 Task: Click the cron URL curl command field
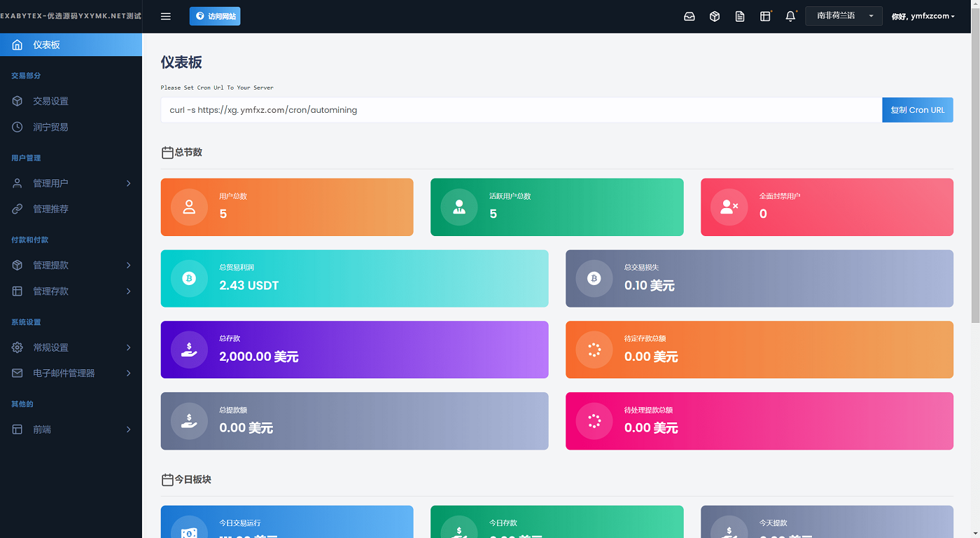pos(521,110)
